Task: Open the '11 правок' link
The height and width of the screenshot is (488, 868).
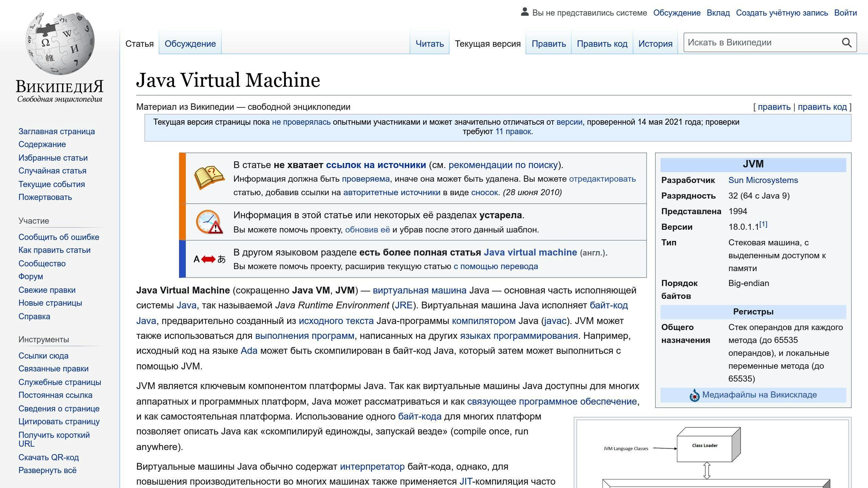Action: (x=513, y=131)
